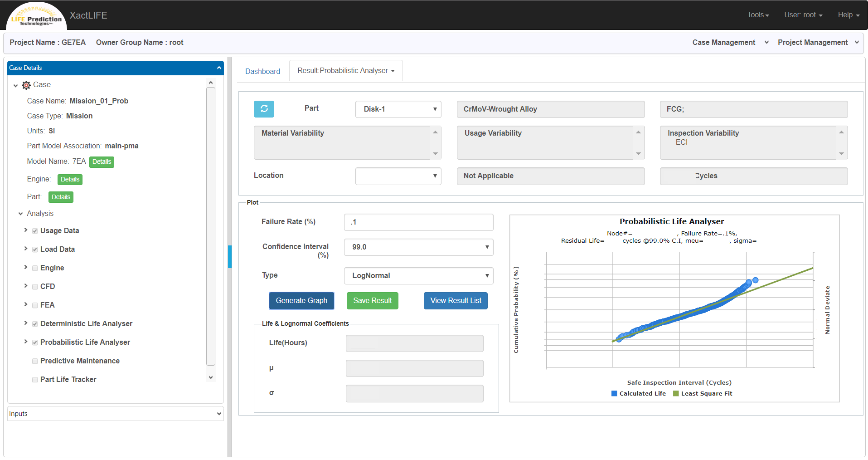Open Project Management menu

(818, 43)
